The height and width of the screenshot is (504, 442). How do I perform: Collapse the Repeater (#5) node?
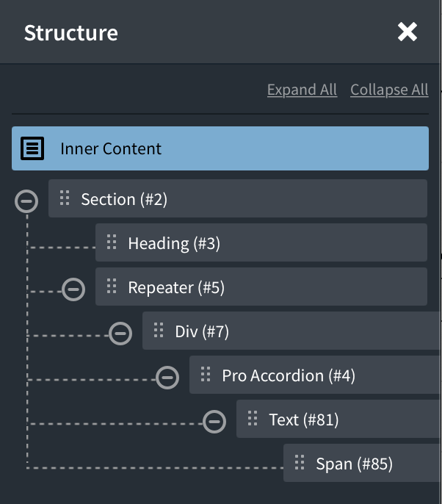click(73, 289)
